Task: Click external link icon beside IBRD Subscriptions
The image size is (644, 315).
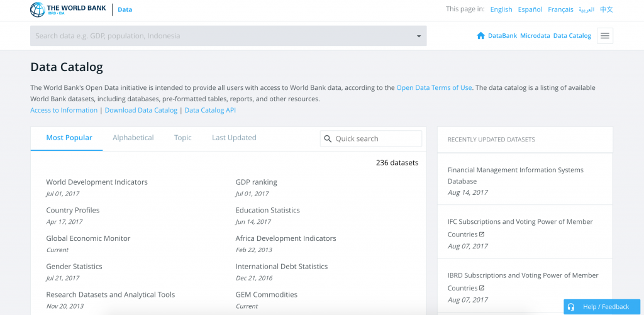Action: [x=482, y=288]
